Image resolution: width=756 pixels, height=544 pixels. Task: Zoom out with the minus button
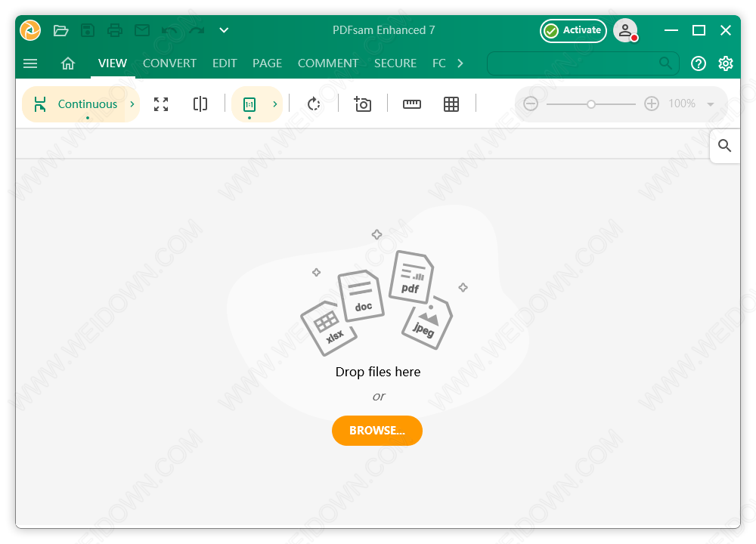click(531, 104)
